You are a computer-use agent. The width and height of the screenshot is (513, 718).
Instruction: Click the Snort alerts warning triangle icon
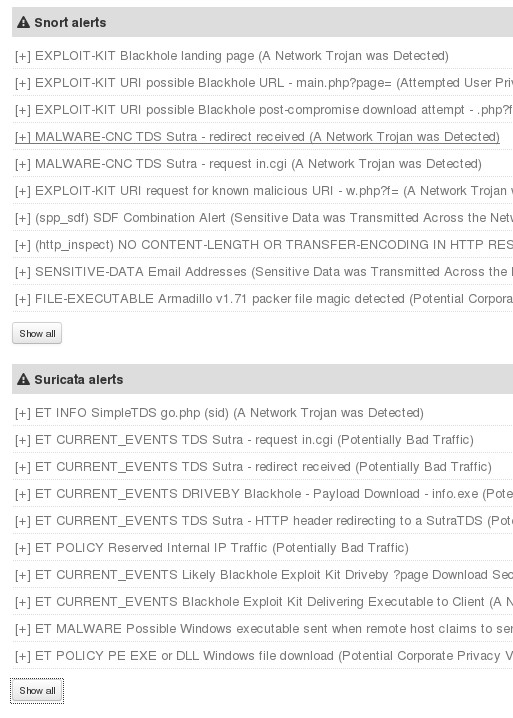coord(23,22)
